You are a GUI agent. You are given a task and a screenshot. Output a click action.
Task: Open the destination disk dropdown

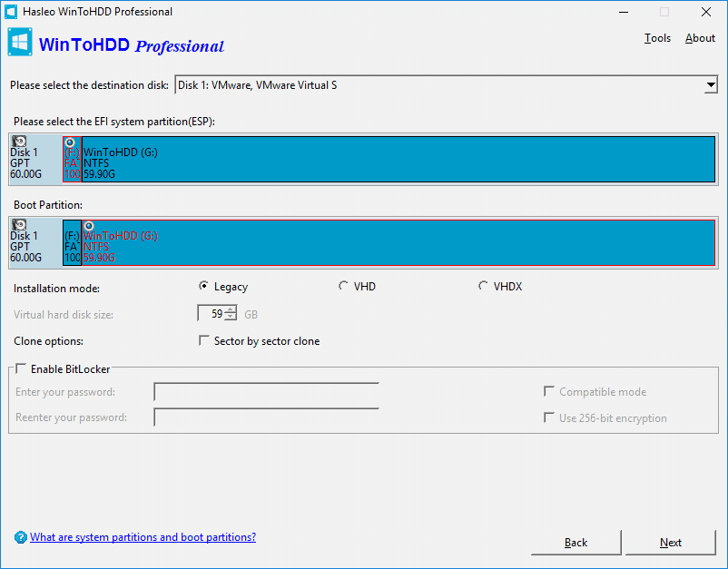point(710,84)
